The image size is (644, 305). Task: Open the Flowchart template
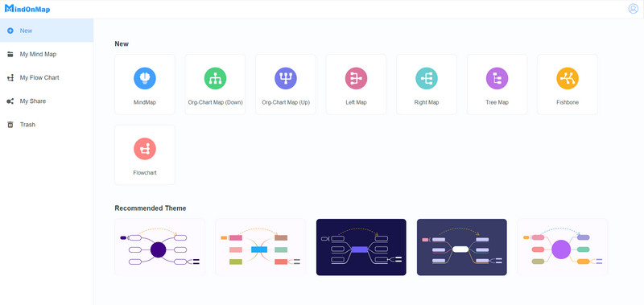[145, 155]
